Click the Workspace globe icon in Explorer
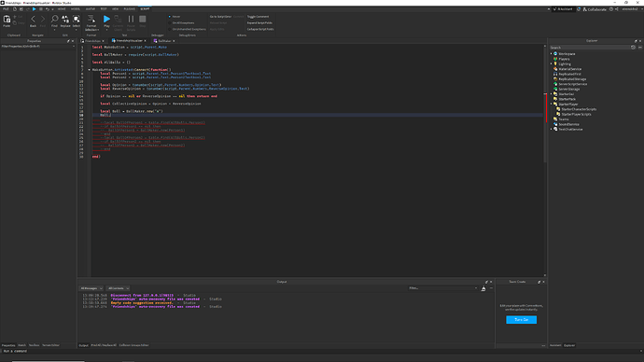 [x=555, y=54]
